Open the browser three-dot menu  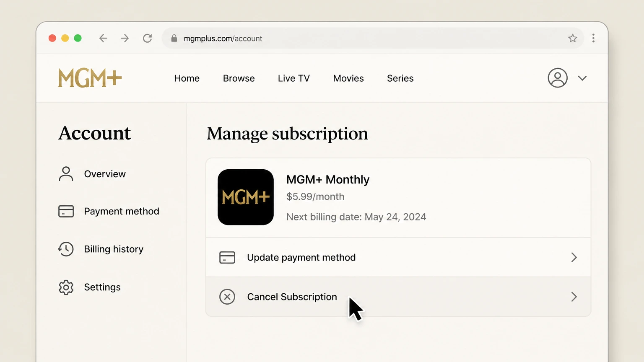(593, 39)
